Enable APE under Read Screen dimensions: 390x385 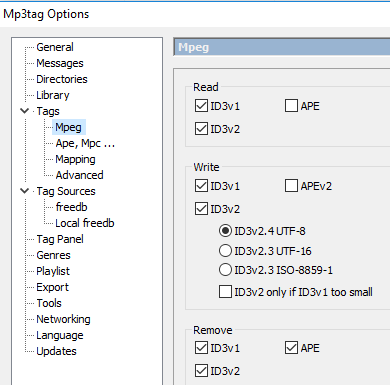pos(291,106)
